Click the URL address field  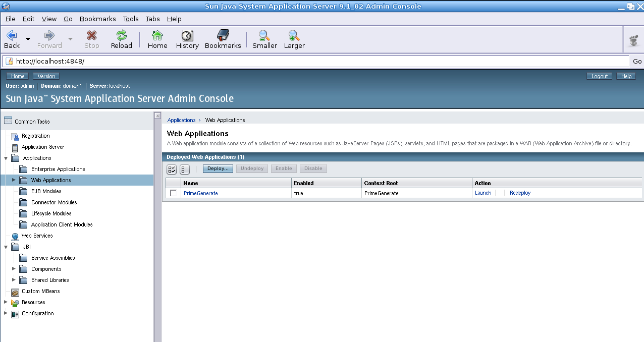pos(318,61)
